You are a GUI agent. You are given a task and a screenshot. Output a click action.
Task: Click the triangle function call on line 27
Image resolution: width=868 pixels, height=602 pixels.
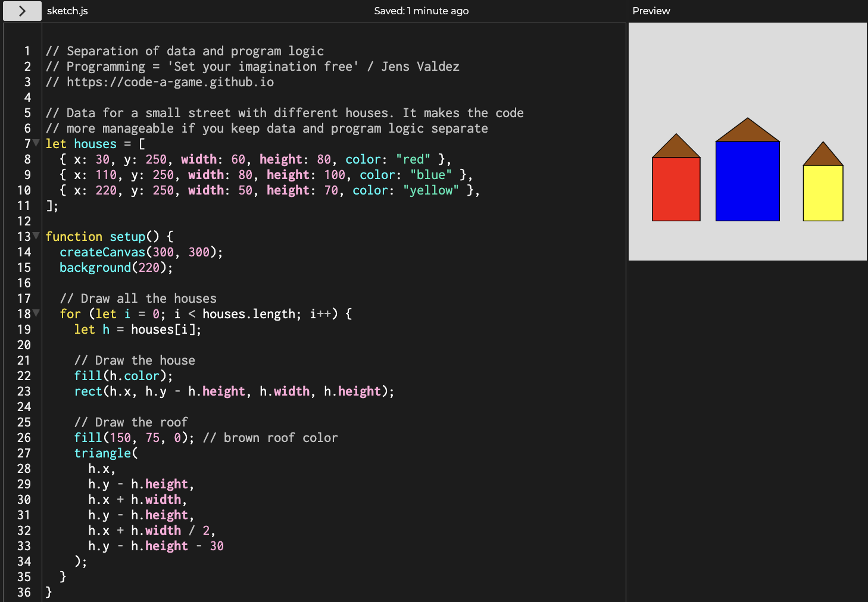pyautogui.click(x=103, y=453)
